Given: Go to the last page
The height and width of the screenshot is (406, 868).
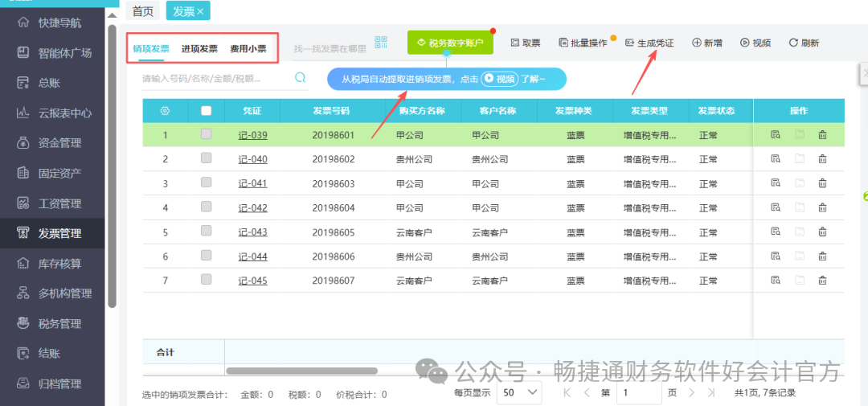Looking at the screenshot, I should 710,392.
